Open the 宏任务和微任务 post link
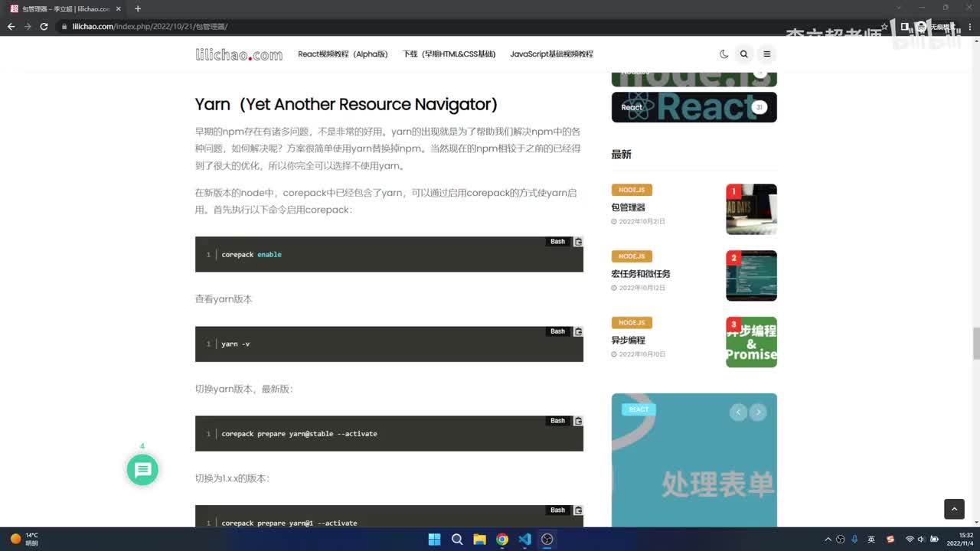This screenshot has width=980, height=551. (x=641, y=274)
